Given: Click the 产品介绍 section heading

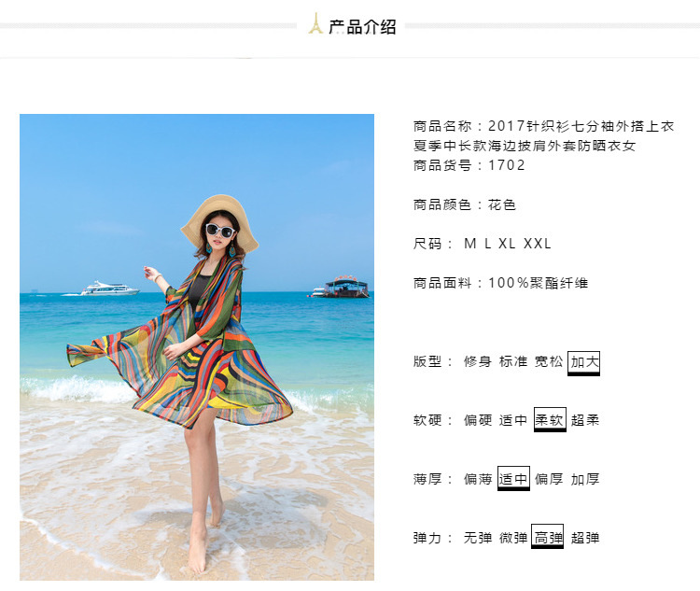Looking at the screenshot, I should 362,27.
